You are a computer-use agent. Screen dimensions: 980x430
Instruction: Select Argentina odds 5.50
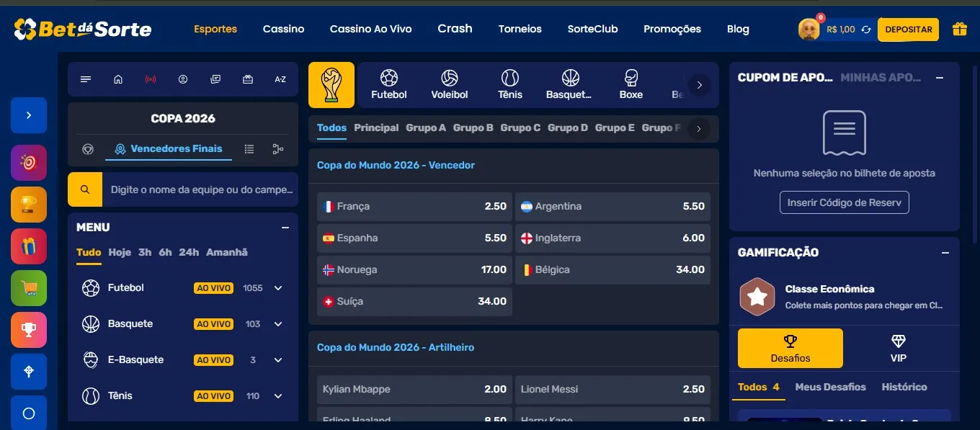tap(612, 206)
